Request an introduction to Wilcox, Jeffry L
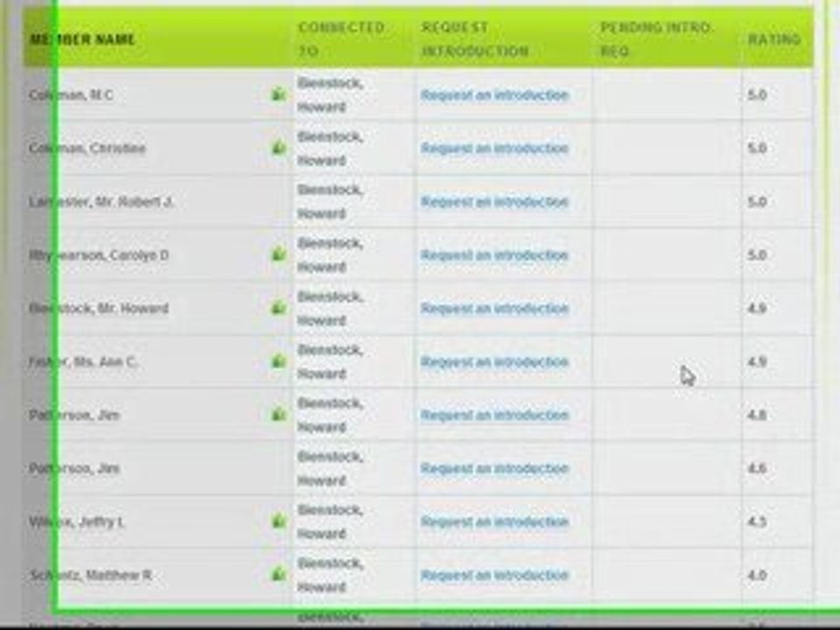This screenshot has height=630, width=840. [x=493, y=521]
